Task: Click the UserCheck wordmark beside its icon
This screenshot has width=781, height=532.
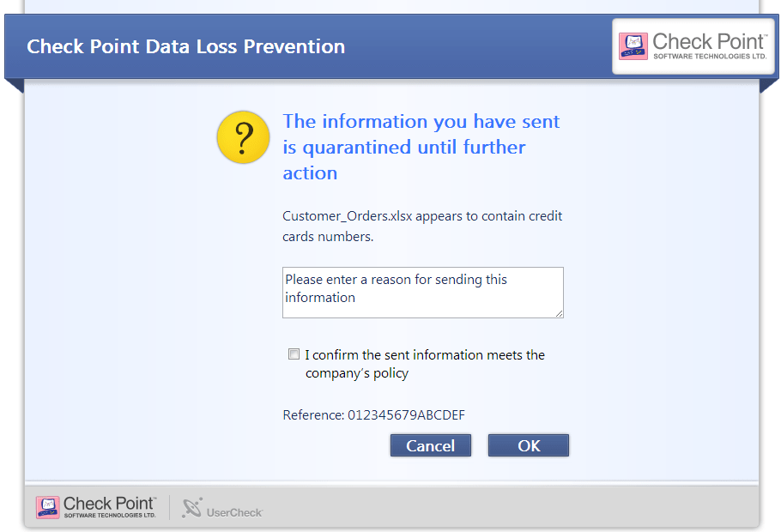Action: pos(233,511)
